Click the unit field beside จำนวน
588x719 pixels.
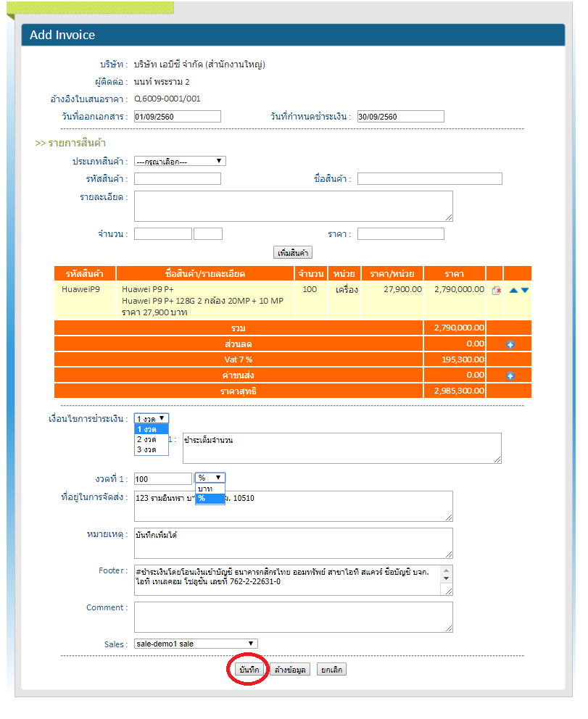pos(208,234)
